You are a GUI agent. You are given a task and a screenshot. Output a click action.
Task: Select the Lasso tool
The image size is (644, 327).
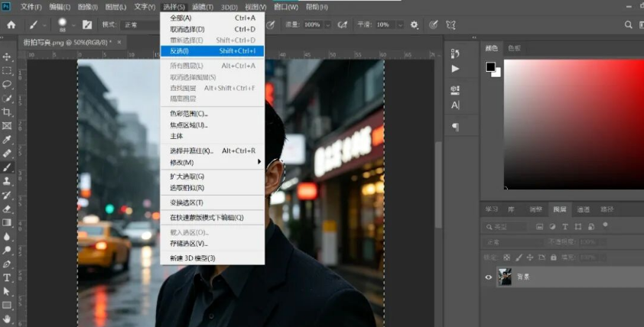pyautogui.click(x=7, y=85)
